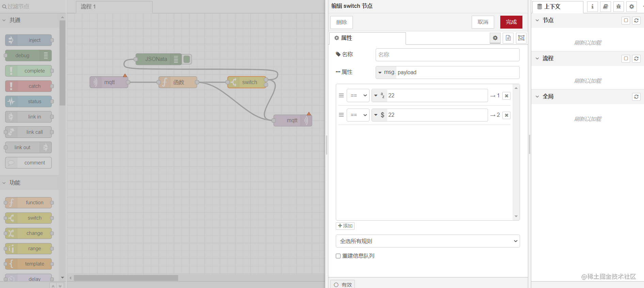644x288 pixels.
Task: Open the 属性 properties tab
Action: click(367, 38)
